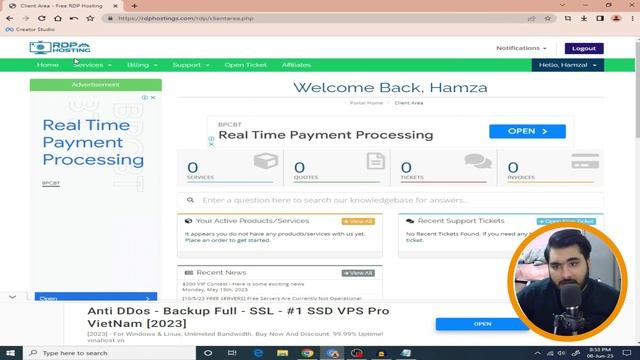Click the Windows taskbar search box
The image size is (640, 360).
click(109, 353)
